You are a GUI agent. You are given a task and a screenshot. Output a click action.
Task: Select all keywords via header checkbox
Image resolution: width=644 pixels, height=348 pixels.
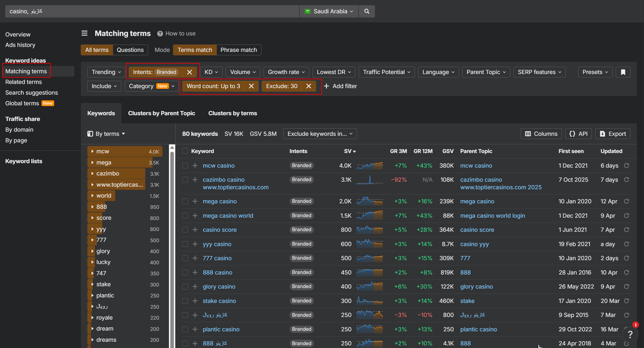[x=185, y=151]
